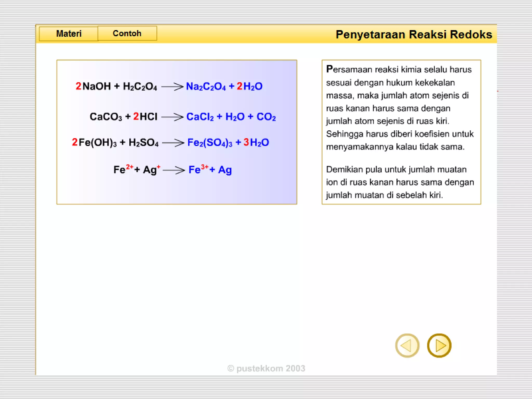Click the CaCl2 product formula
This screenshot has height=399, width=532.
click(200, 117)
